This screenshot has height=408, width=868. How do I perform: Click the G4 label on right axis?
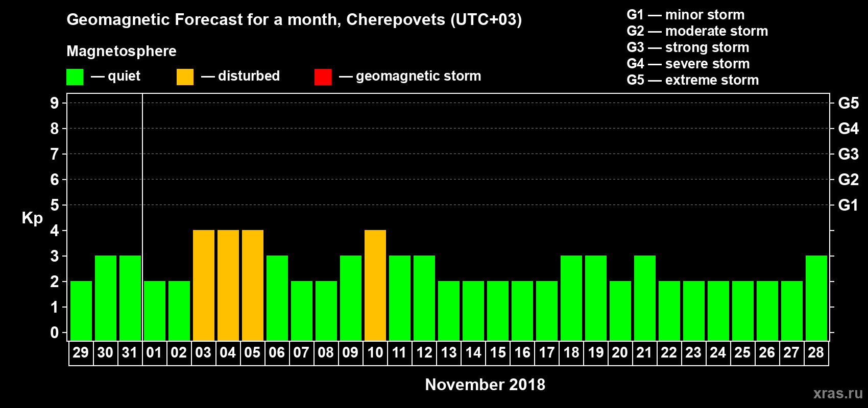849,129
